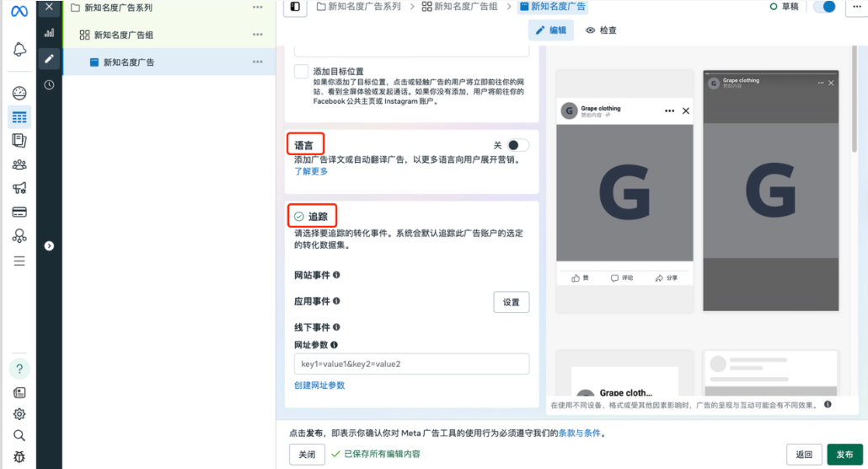The width and height of the screenshot is (868, 469).
Task: Click the megaphone ads icon
Action: (x=19, y=188)
